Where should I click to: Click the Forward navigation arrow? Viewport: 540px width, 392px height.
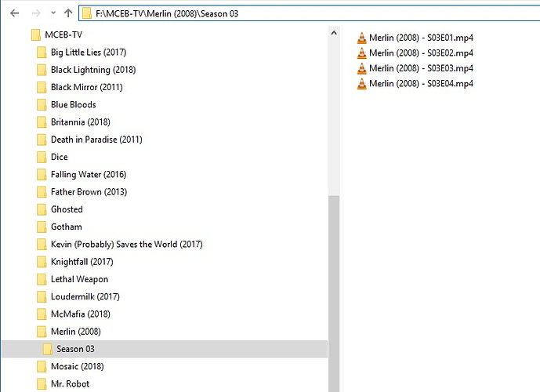pos(36,13)
